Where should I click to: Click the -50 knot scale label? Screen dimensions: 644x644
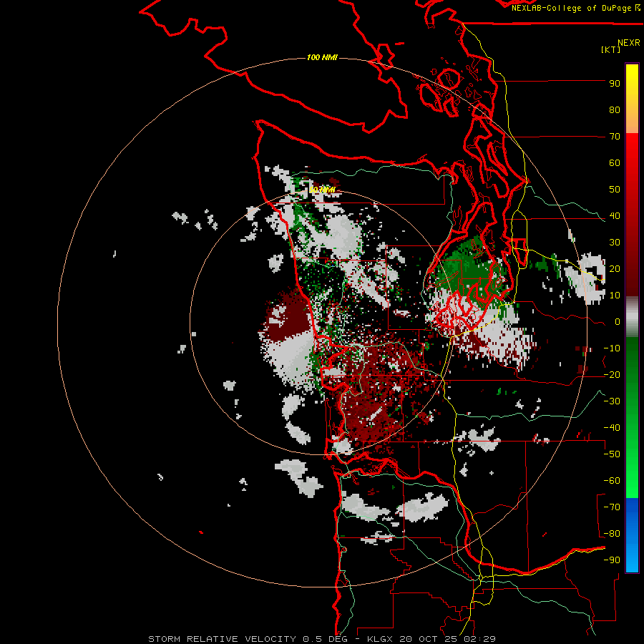(x=612, y=454)
